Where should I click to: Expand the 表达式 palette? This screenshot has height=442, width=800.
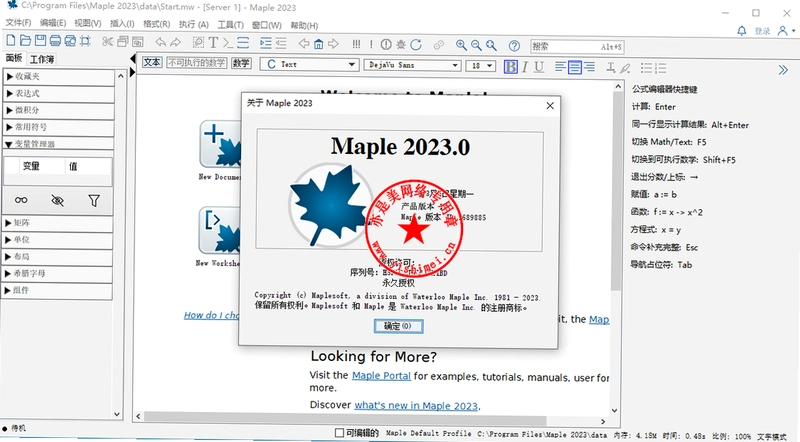point(58,93)
